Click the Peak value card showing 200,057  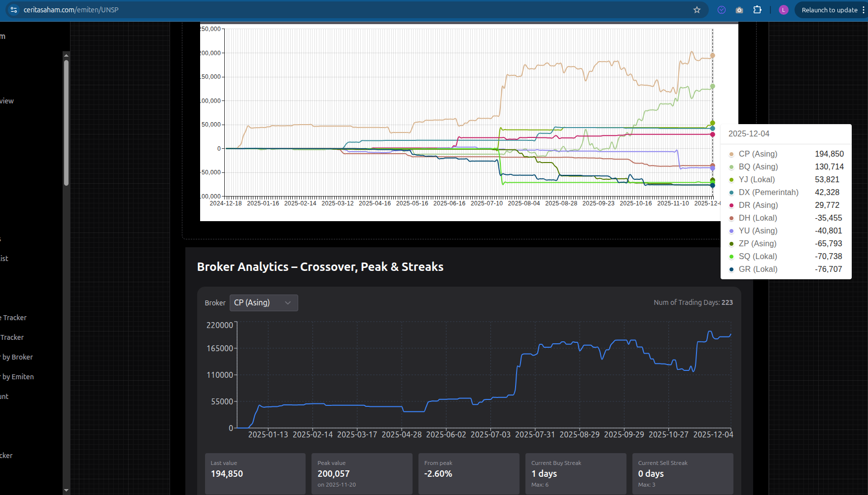click(x=362, y=473)
